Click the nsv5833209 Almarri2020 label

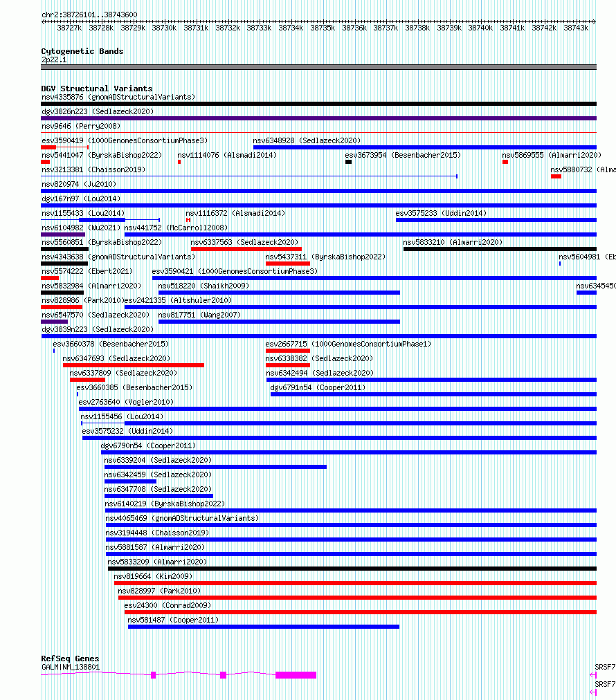click(157, 561)
